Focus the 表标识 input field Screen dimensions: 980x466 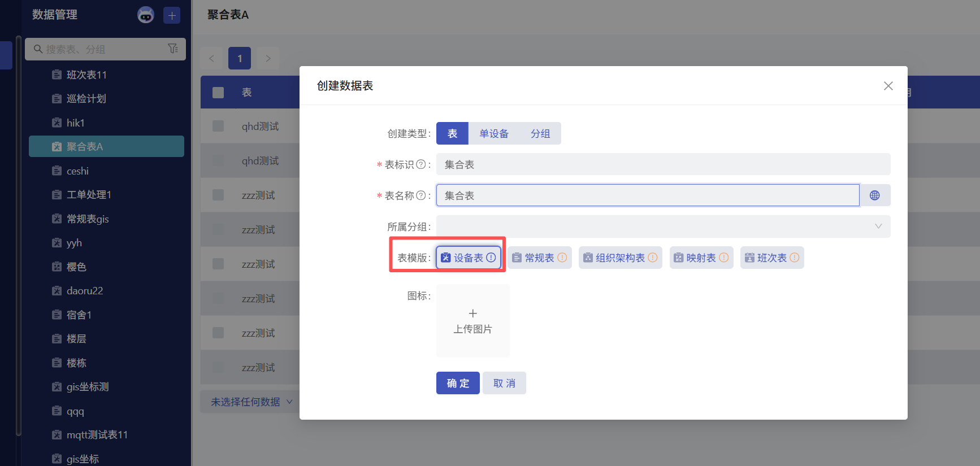pos(664,164)
